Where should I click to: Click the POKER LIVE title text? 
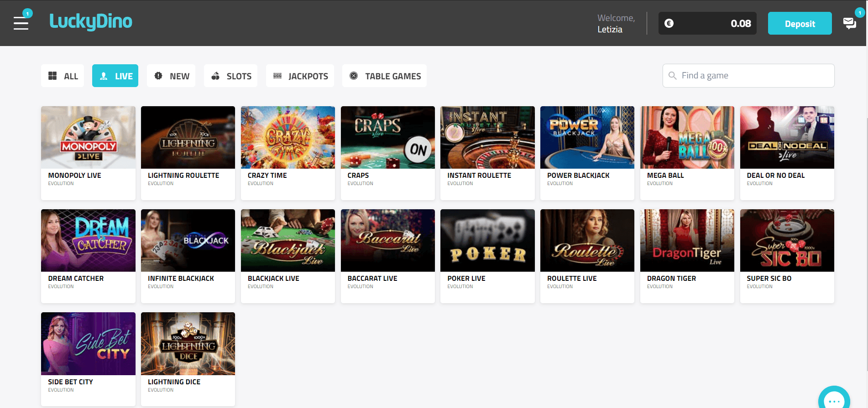click(466, 279)
